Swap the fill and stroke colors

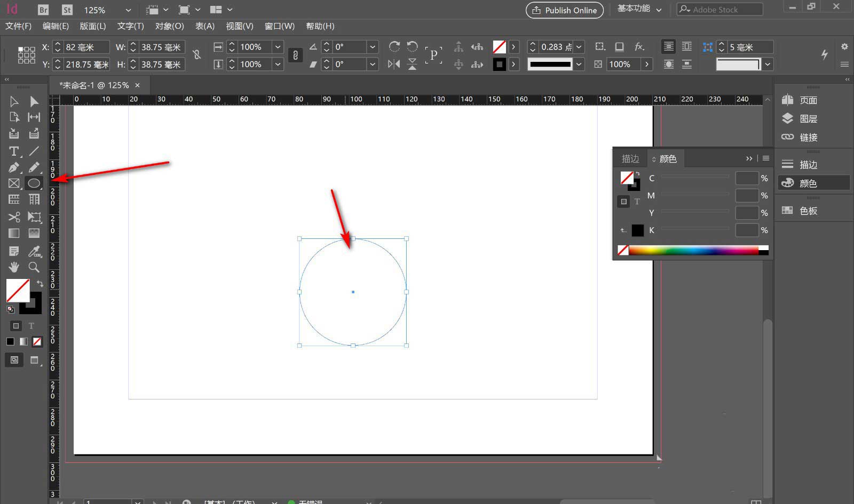(x=40, y=284)
